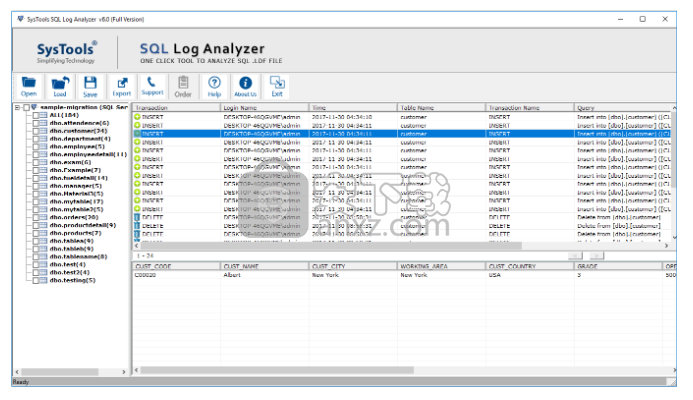
Task: Click the tree panel horizontal scrollbar
Action: (x=59, y=372)
